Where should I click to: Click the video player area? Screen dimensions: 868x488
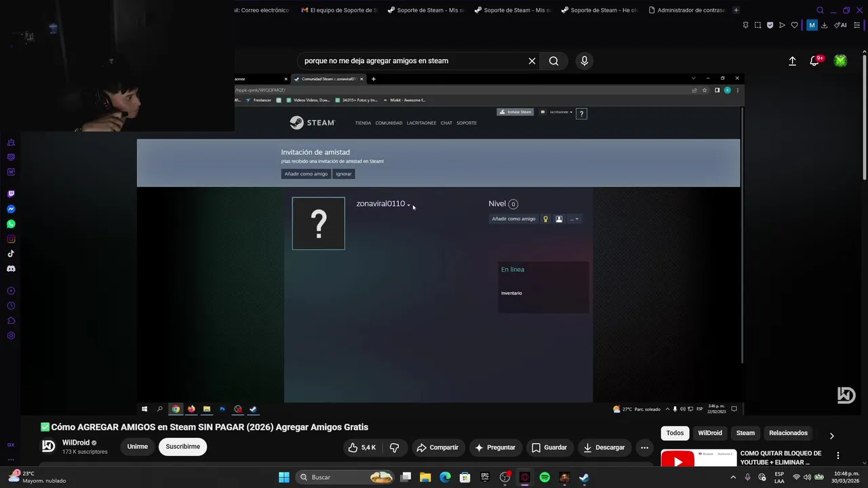pyautogui.click(x=438, y=244)
